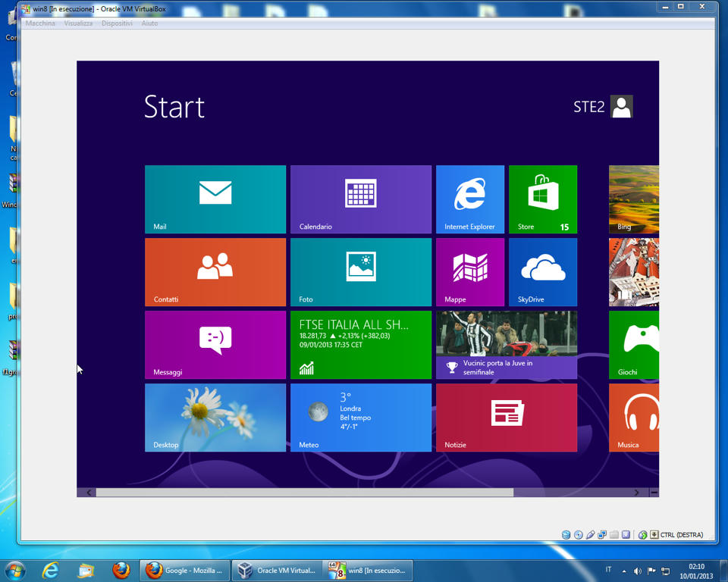Click the keyboard capture arrow icon
This screenshot has width=728, height=582.
(654, 535)
